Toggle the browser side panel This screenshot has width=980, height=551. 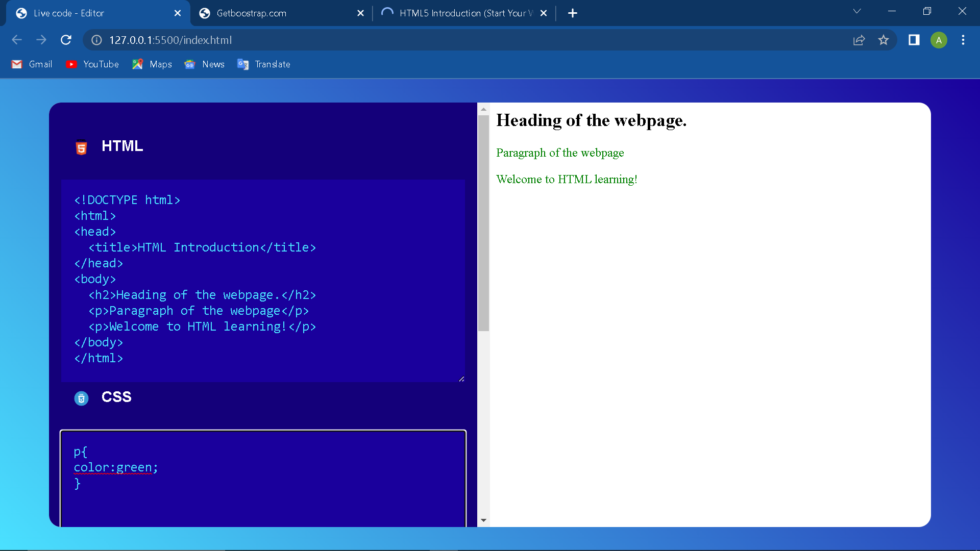point(914,40)
